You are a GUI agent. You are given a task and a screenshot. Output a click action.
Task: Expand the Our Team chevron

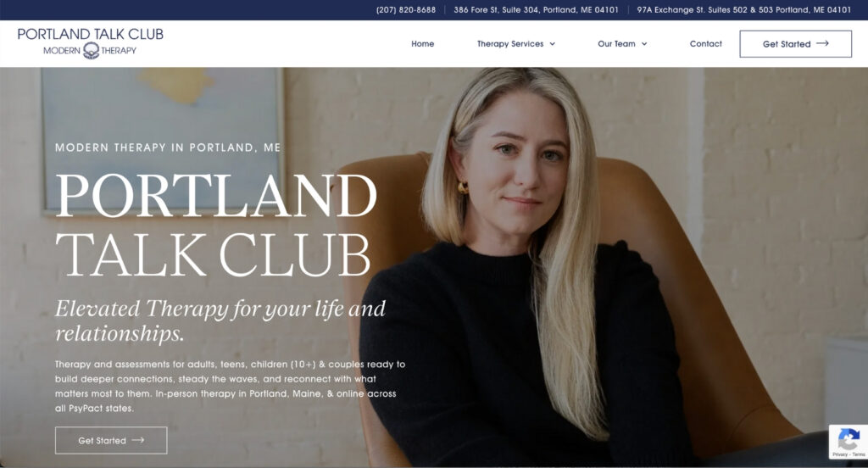coord(644,44)
